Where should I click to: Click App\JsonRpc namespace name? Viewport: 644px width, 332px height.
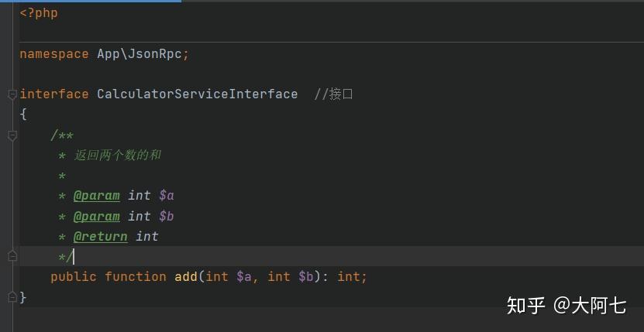(x=139, y=54)
